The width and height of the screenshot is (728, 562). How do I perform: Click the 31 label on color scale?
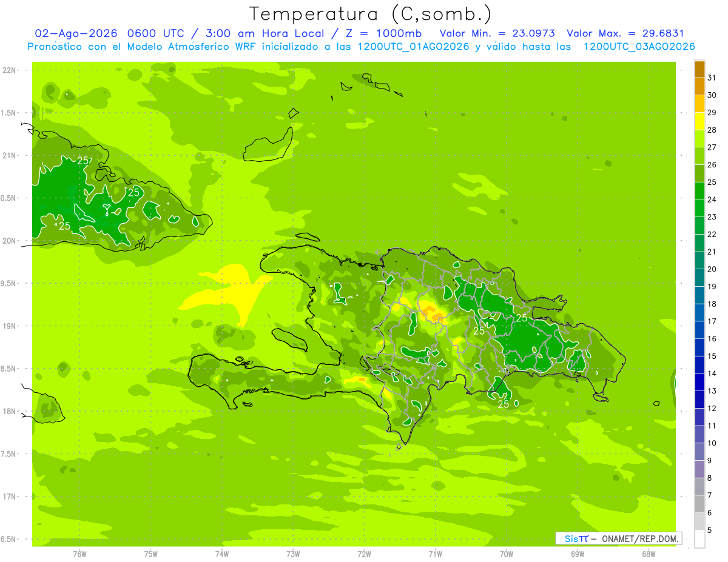point(712,78)
